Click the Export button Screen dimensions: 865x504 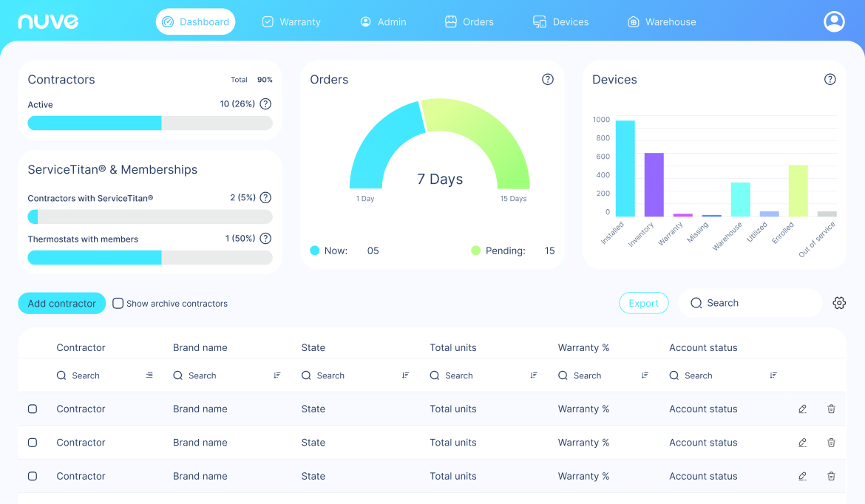(643, 303)
